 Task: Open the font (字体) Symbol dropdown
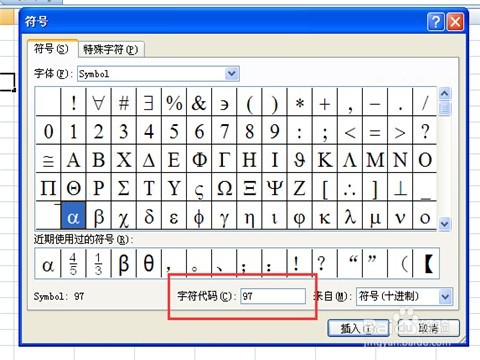click(x=232, y=73)
